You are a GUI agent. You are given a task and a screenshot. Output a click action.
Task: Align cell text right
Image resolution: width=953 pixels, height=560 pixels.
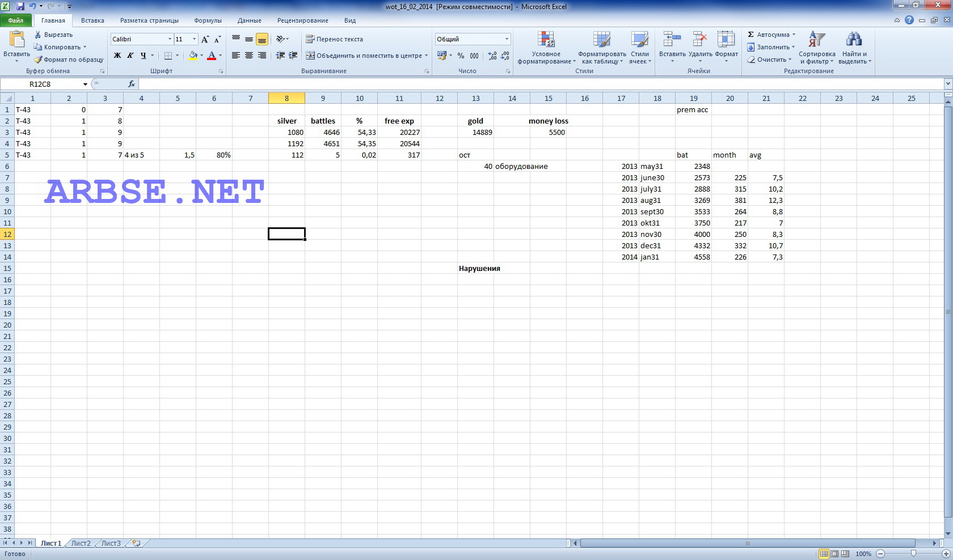click(262, 56)
